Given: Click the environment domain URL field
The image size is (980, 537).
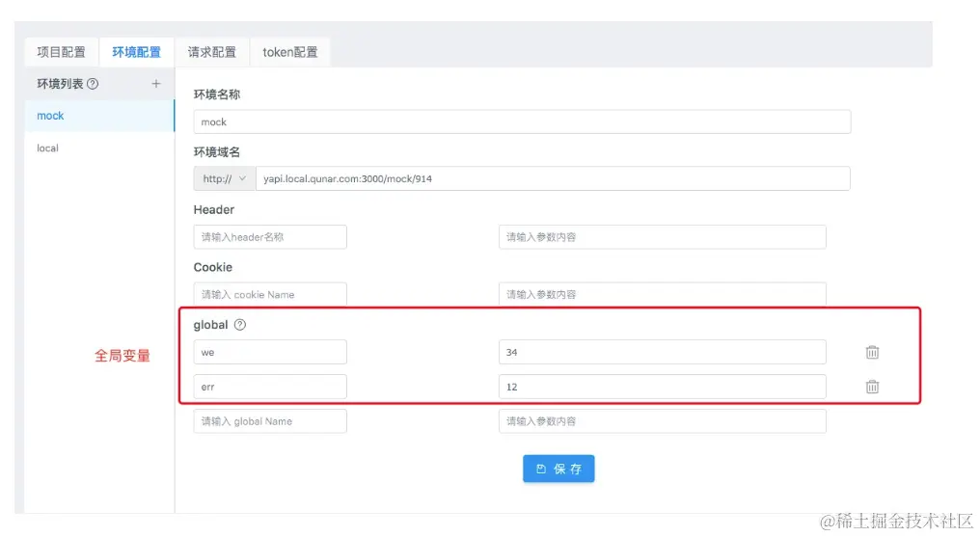Looking at the screenshot, I should [552, 178].
